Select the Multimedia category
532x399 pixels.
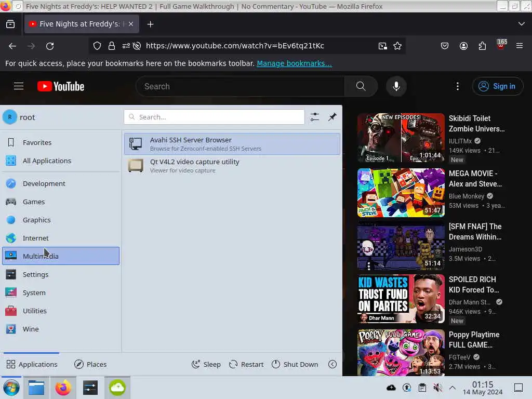[61, 256]
